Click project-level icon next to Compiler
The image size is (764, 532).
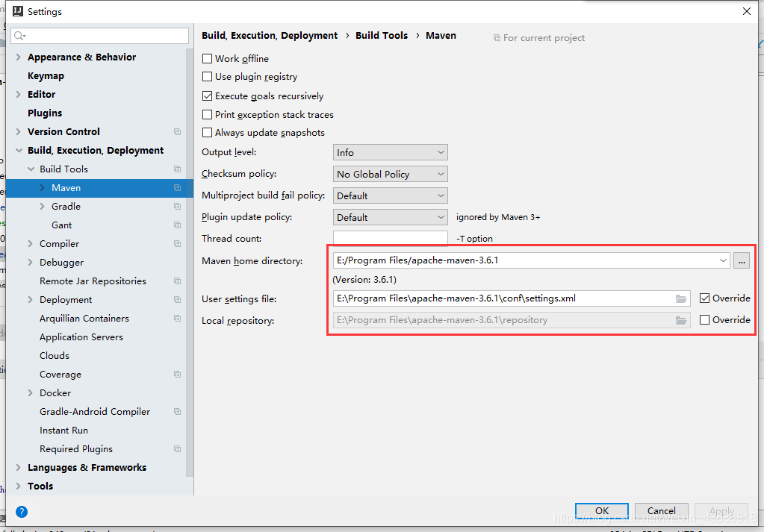(177, 244)
